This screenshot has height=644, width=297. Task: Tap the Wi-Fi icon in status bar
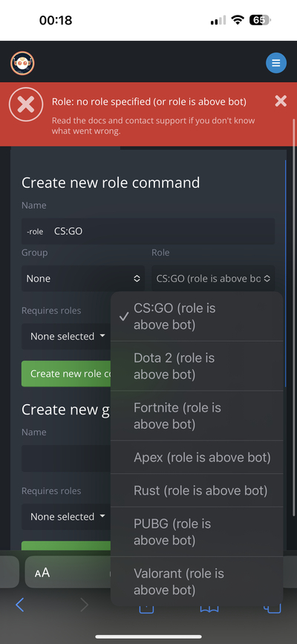pyautogui.click(x=238, y=20)
